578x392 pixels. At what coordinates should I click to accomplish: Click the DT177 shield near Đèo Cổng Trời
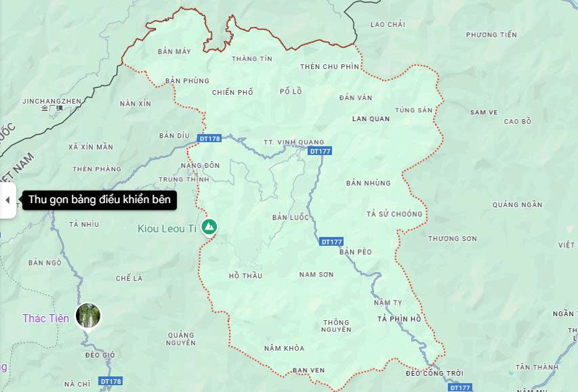(x=459, y=387)
